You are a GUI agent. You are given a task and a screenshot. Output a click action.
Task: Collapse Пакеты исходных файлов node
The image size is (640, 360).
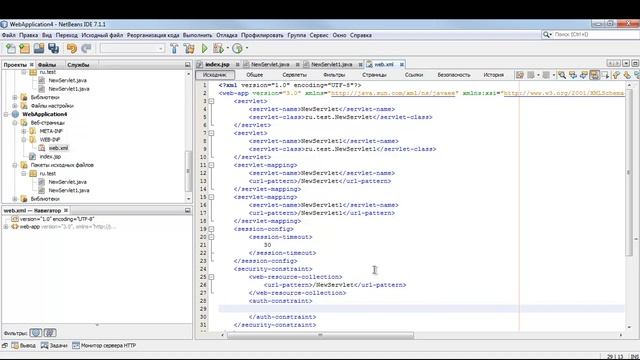tap(15, 165)
